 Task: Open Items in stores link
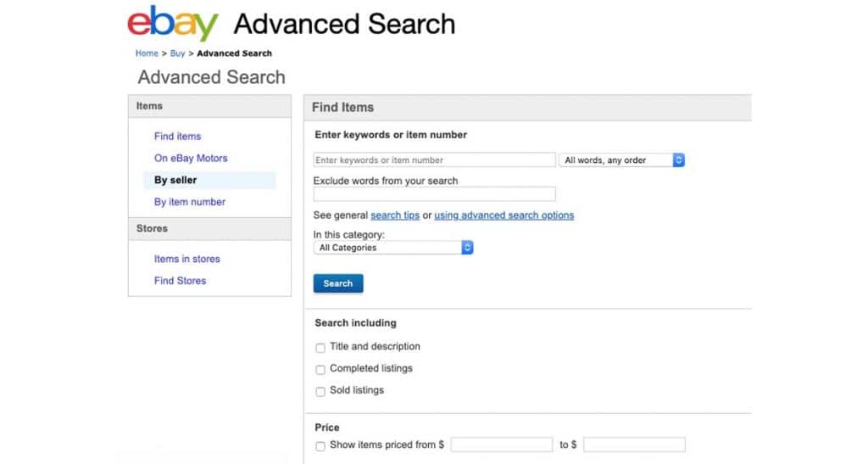point(186,259)
